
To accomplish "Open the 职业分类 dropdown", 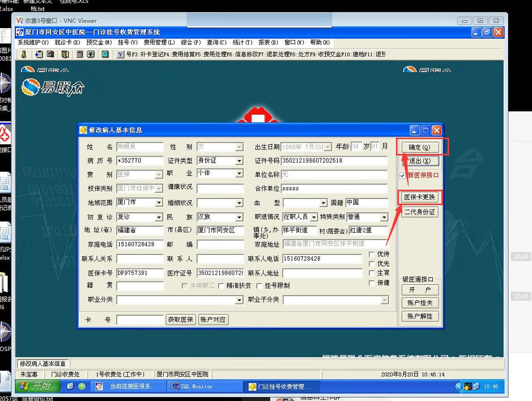I will click(x=239, y=300).
